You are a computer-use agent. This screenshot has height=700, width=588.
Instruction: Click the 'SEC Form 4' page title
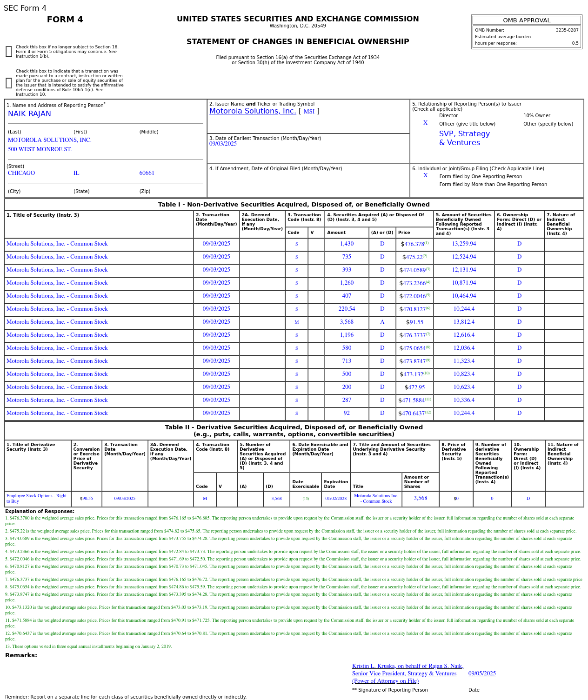(x=25, y=8)
